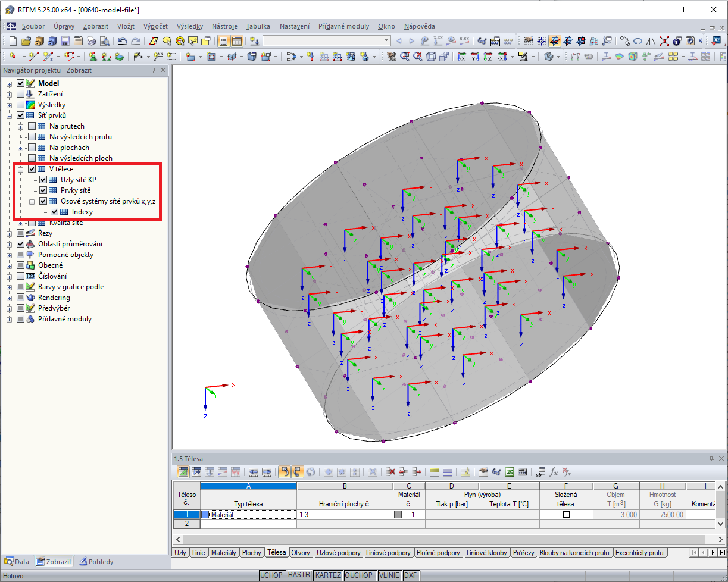Check the Zatížení checkbox
This screenshot has width=728, height=582.
(21, 94)
